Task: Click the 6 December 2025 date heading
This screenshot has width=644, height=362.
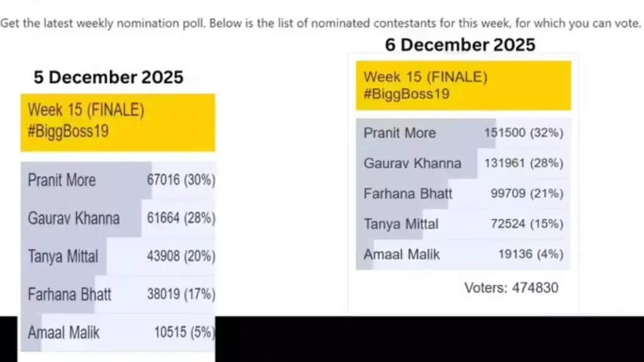Action: tap(460, 45)
